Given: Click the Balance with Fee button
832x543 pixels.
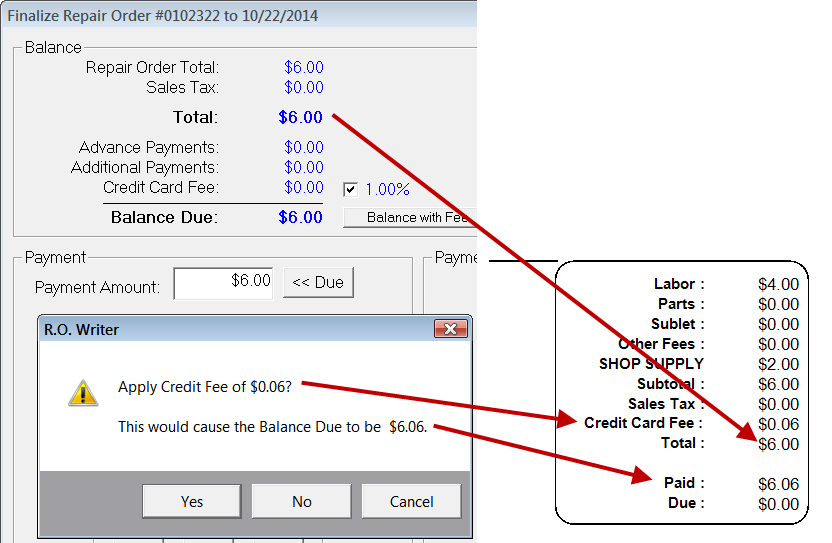Looking at the screenshot, I should pos(410,217).
